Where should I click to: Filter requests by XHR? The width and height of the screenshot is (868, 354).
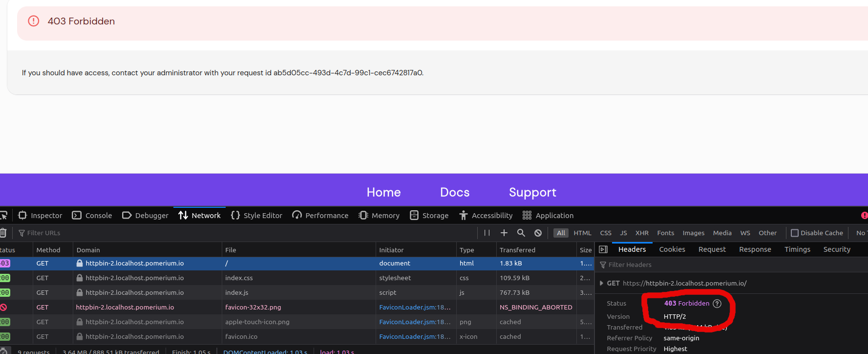642,233
